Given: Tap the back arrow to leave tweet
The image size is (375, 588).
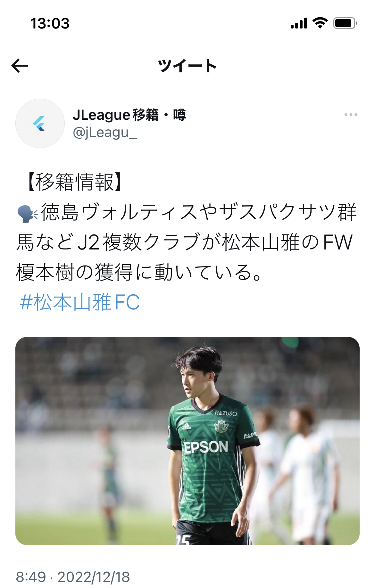Looking at the screenshot, I should [x=20, y=66].
